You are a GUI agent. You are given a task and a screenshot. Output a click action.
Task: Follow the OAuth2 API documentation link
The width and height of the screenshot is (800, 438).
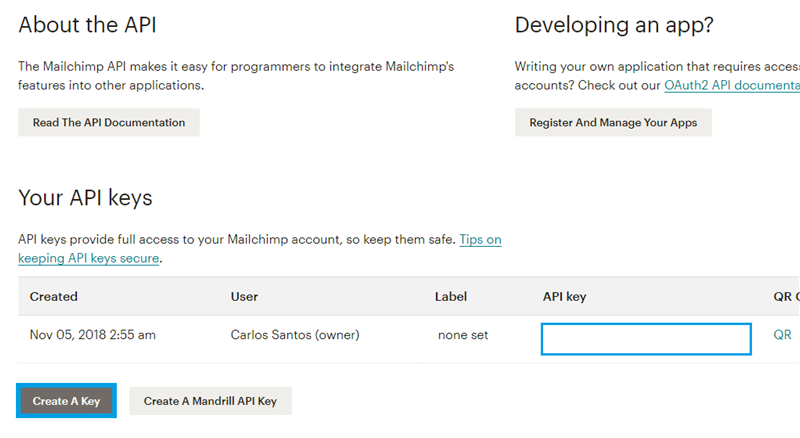(731, 86)
